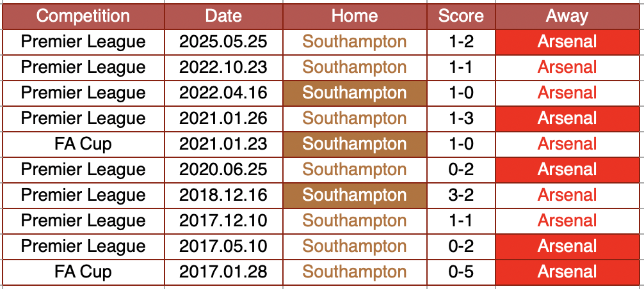Image resolution: width=644 pixels, height=289 pixels.
Task: Select the Date header cell
Action: point(223,16)
